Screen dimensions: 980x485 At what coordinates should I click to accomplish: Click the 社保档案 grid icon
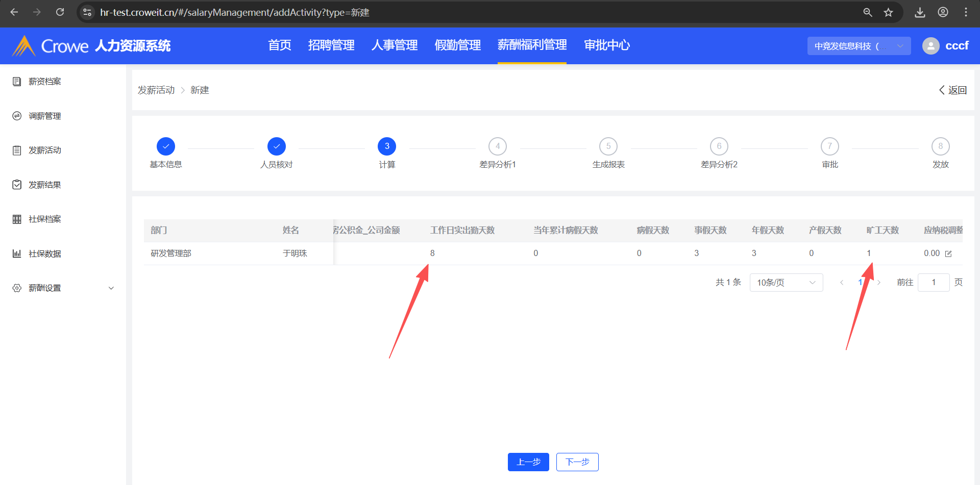[17, 219]
